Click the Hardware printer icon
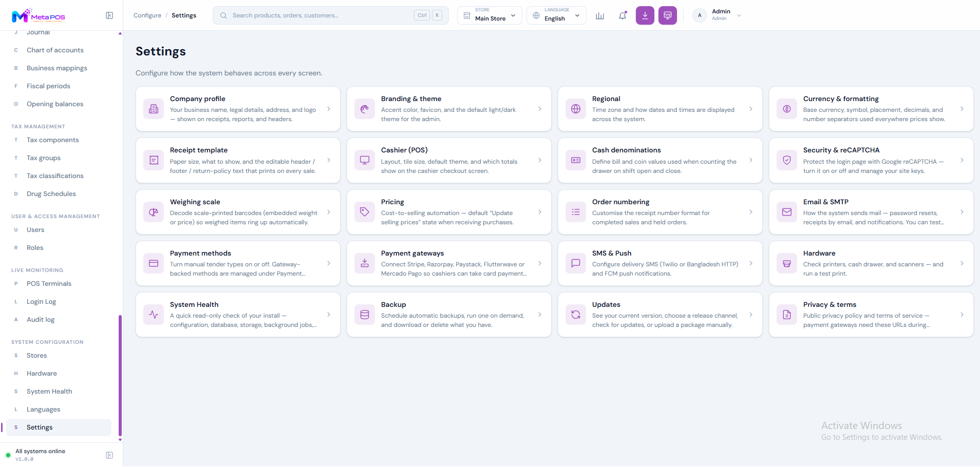 [787, 263]
